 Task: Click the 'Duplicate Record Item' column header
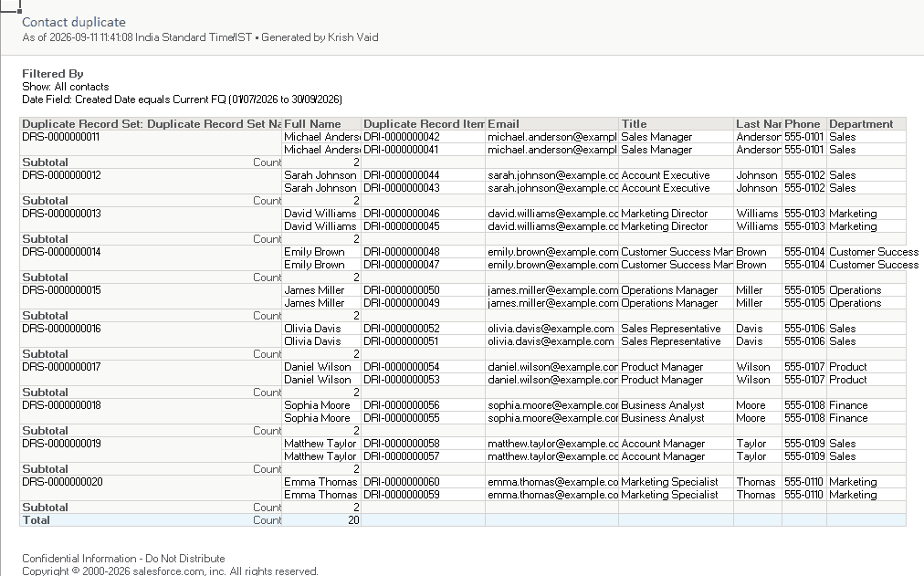coord(424,124)
